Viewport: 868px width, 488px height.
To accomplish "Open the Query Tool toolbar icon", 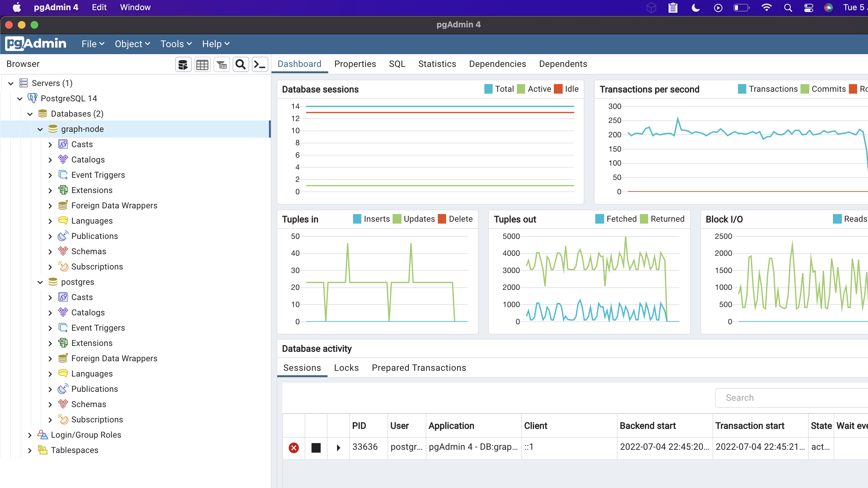I will (183, 64).
